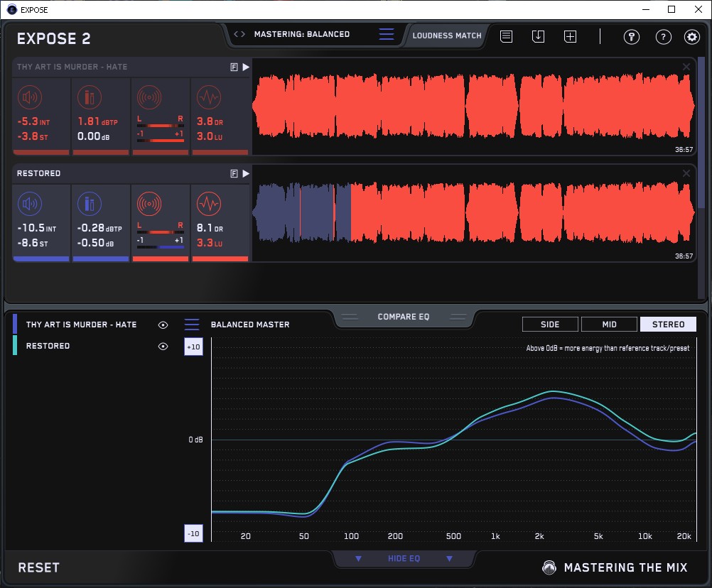Click the loudness speaker icon for RESTORED
The height and width of the screenshot is (588, 712).
(29, 205)
